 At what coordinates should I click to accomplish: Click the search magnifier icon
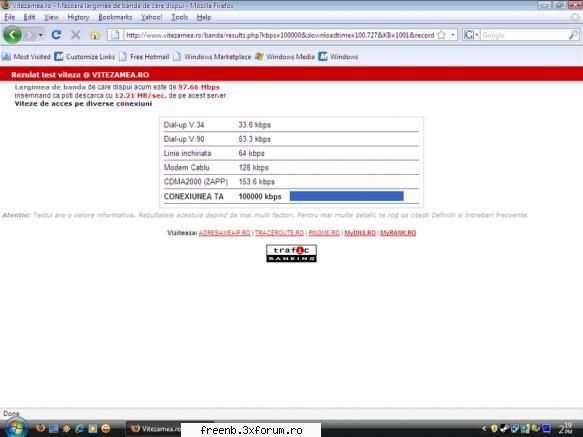click(573, 35)
